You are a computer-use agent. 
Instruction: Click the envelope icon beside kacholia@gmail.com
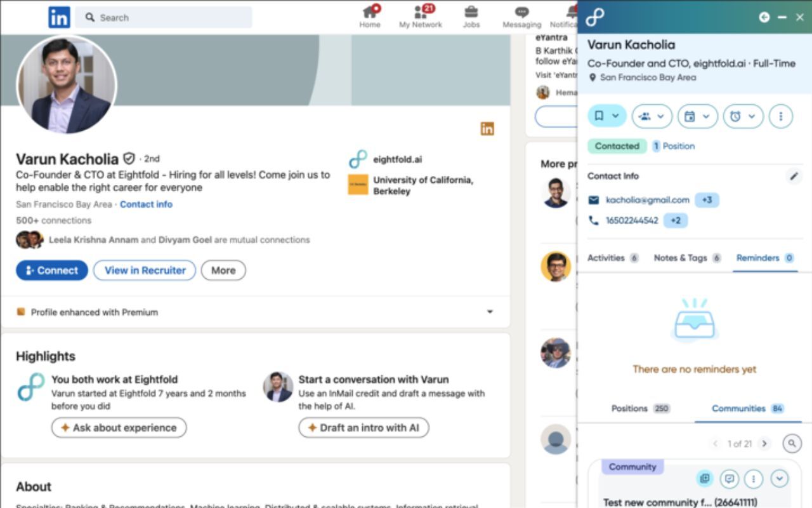594,200
